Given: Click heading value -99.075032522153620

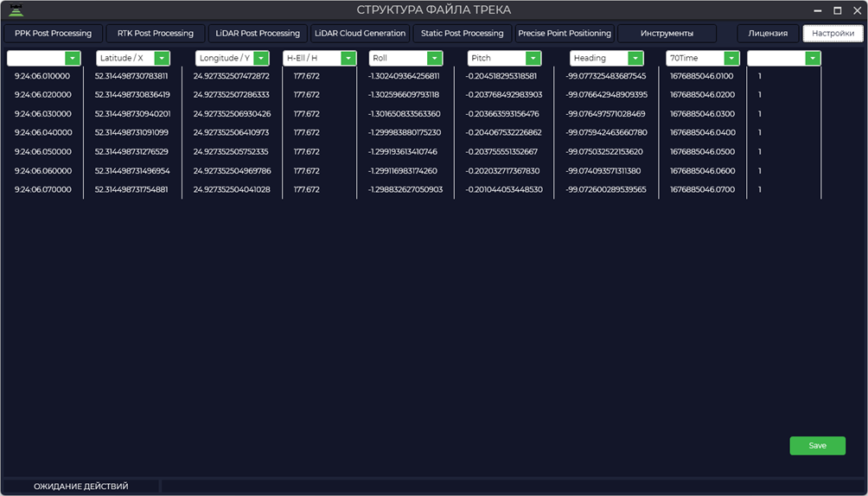Looking at the screenshot, I should (x=604, y=152).
